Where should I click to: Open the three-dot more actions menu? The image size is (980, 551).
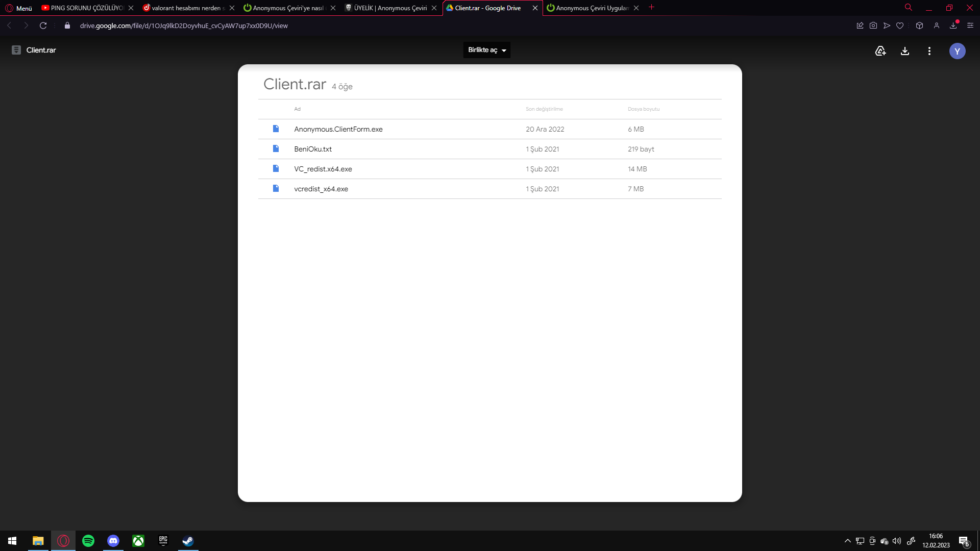[x=929, y=51]
